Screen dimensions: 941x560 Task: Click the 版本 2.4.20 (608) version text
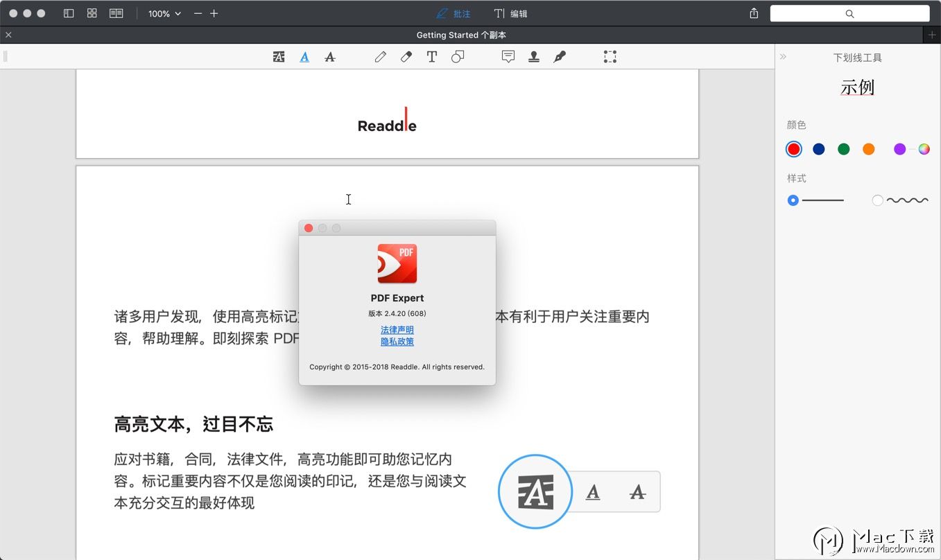click(397, 313)
